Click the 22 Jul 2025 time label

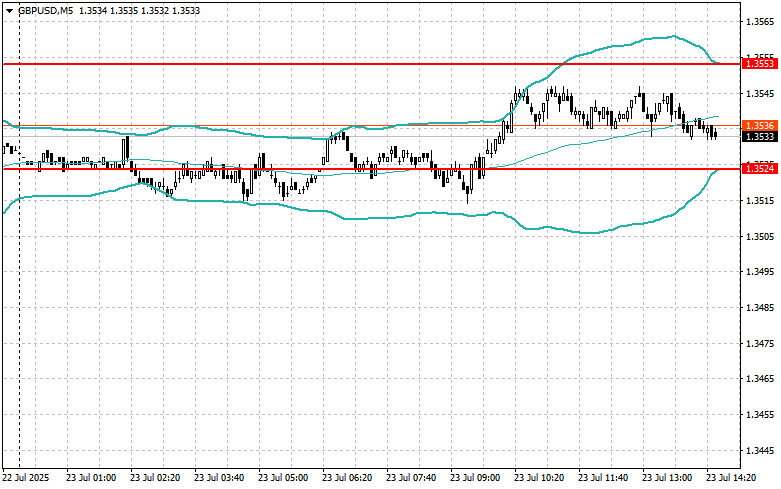pos(26,478)
